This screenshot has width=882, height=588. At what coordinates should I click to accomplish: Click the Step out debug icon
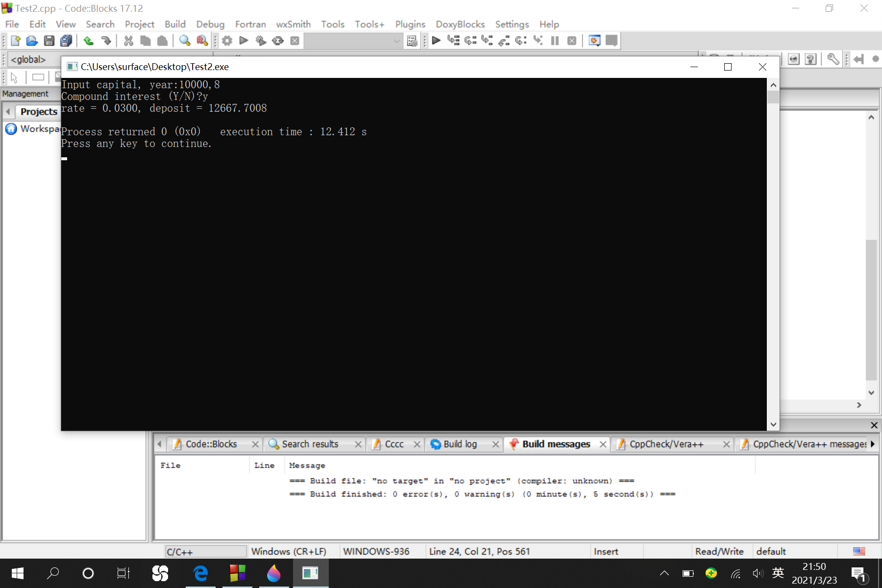pyautogui.click(x=504, y=41)
